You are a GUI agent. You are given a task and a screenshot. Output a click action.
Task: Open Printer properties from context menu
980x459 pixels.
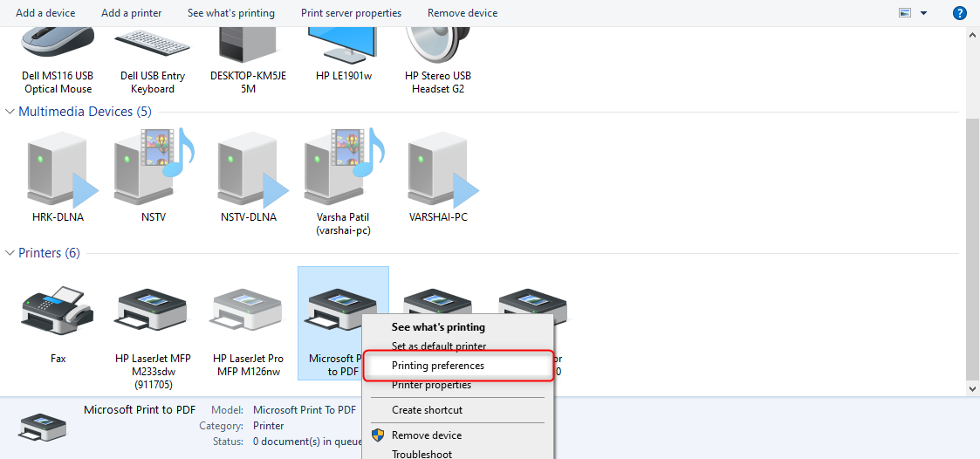pyautogui.click(x=431, y=385)
